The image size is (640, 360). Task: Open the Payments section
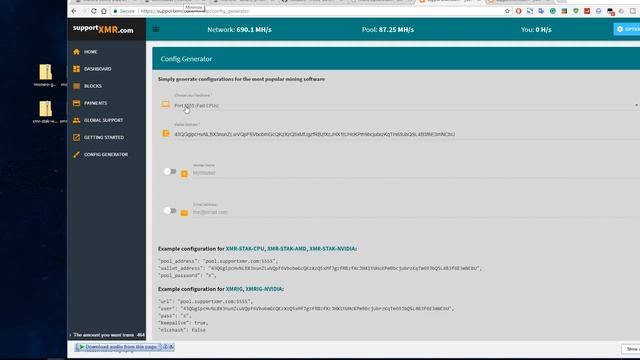tap(96, 103)
